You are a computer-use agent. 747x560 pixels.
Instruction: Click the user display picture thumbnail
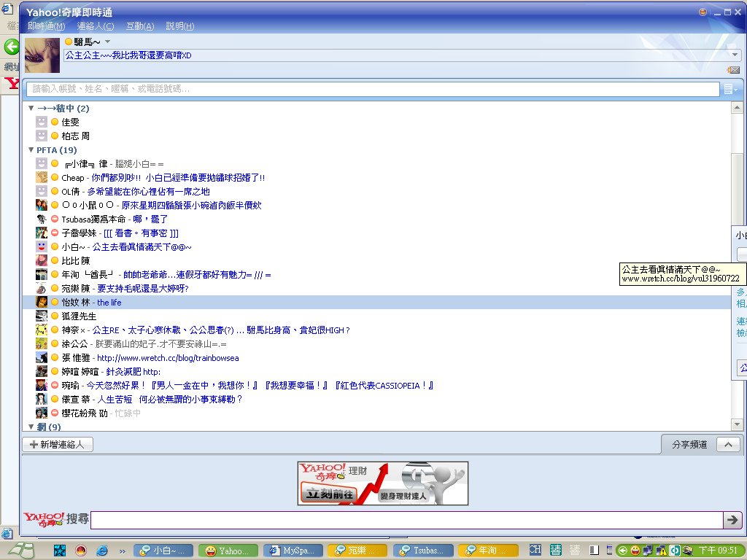pyautogui.click(x=42, y=55)
